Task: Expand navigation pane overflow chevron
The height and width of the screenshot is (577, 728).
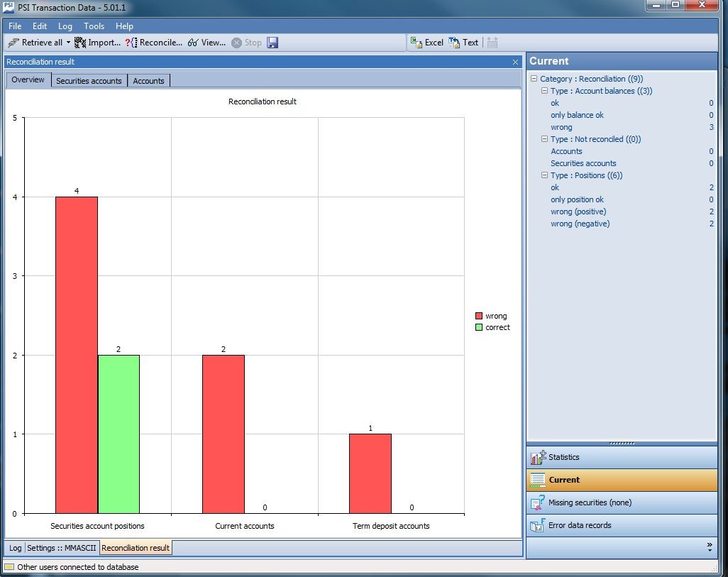Action: (x=709, y=546)
